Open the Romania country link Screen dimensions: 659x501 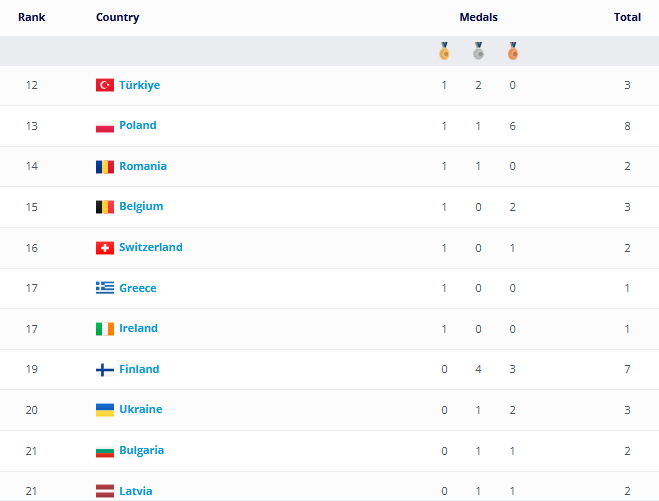coord(142,166)
